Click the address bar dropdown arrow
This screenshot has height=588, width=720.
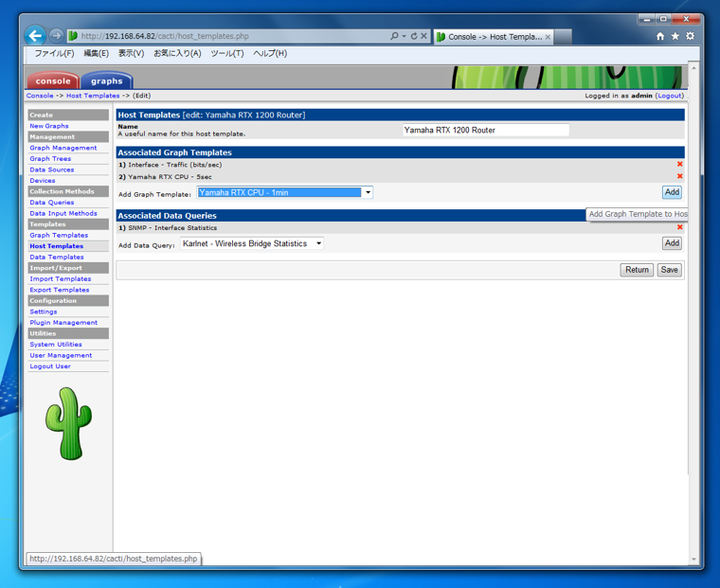404,36
